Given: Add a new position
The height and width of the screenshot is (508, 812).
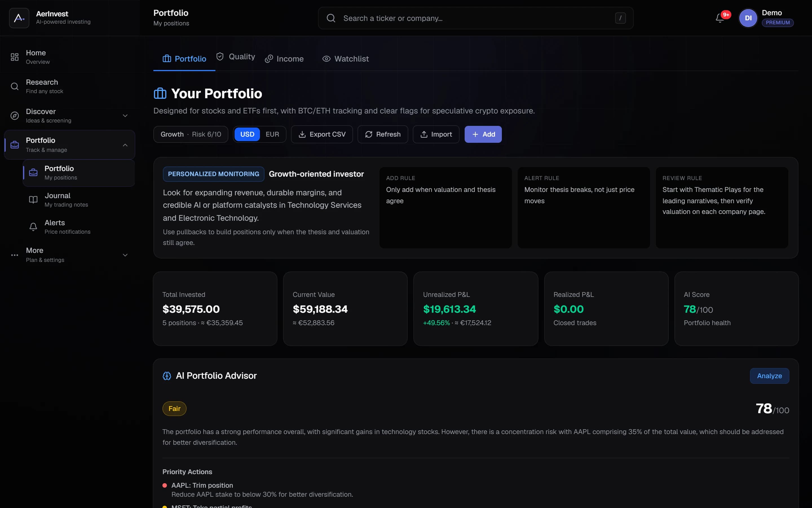Looking at the screenshot, I should coord(483,134).
